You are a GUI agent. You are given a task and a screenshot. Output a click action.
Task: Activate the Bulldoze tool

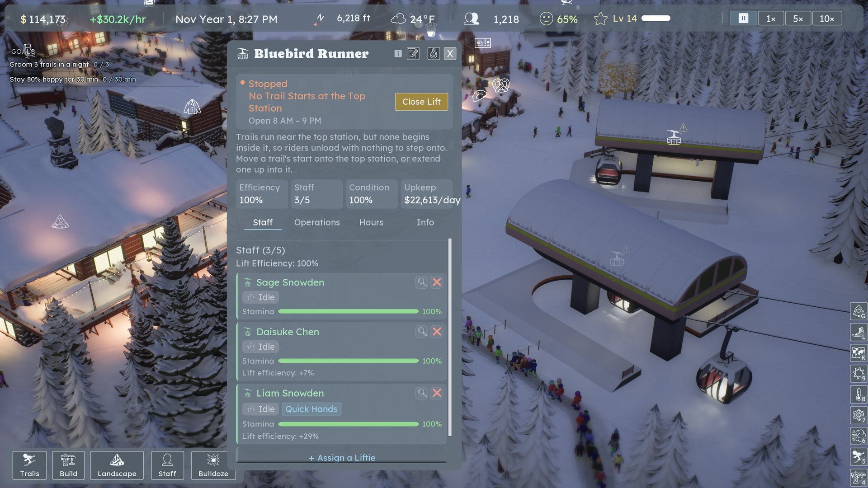click(x=213, y=465)
